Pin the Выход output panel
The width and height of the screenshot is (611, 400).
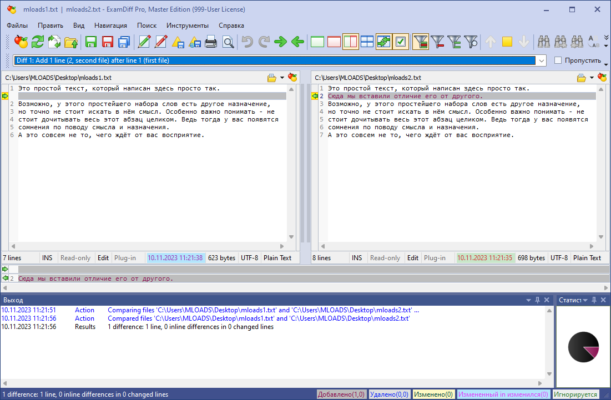(x=537, y=300)
